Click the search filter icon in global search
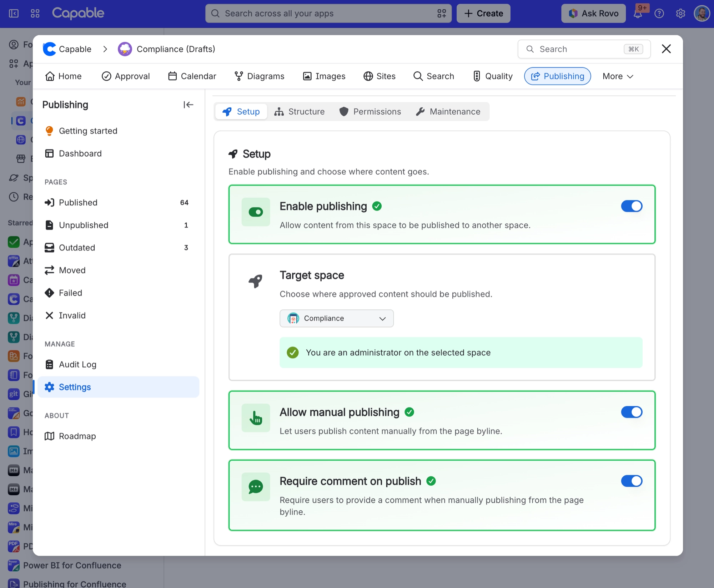This screenshot has height=588, width=714. coord(442,14)
